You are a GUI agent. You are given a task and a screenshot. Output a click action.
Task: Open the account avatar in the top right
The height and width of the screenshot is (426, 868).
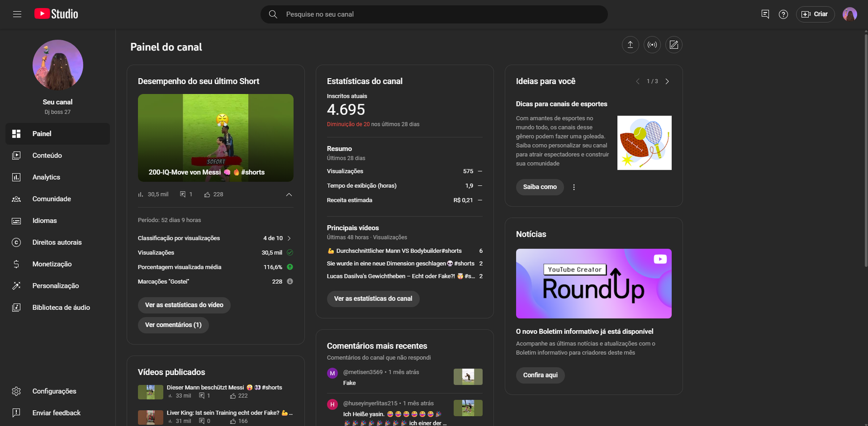click(850, 14)
